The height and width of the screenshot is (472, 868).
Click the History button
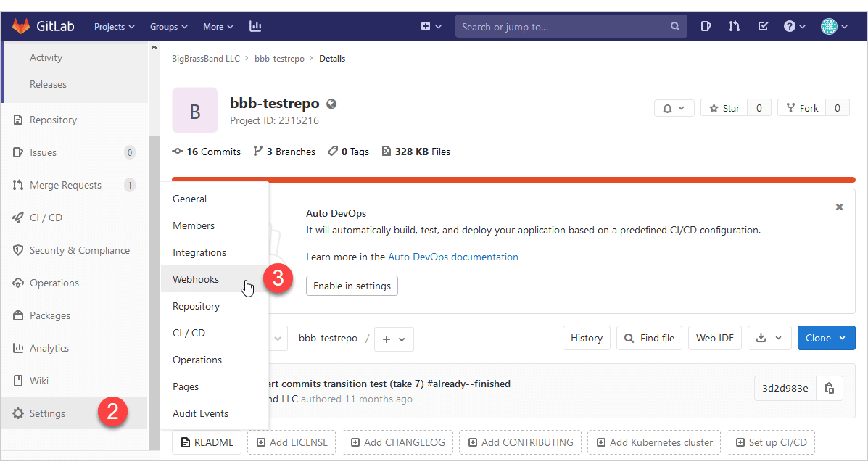(x=586, y=338)
